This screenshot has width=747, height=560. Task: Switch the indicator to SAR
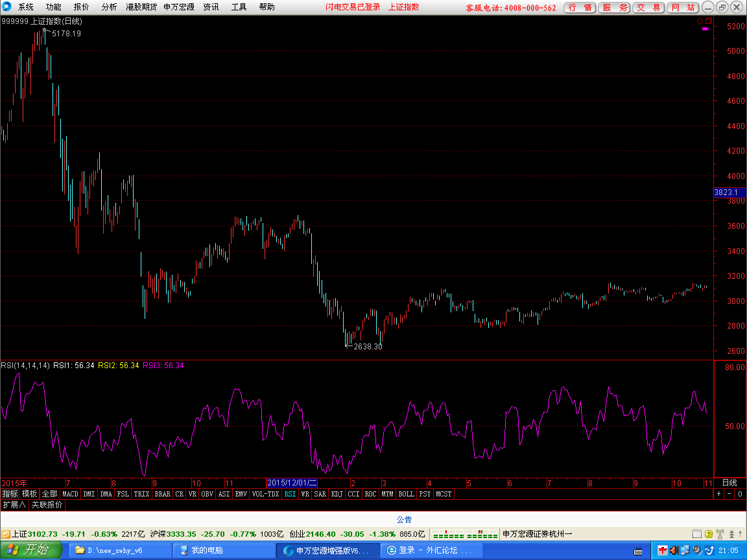click(x=320, y=495)
